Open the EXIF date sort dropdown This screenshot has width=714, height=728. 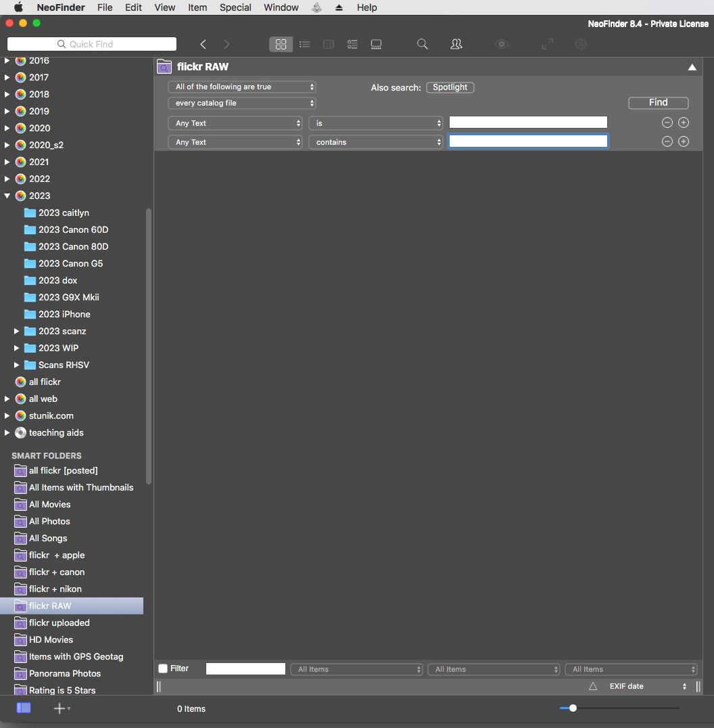click(648, 686)
